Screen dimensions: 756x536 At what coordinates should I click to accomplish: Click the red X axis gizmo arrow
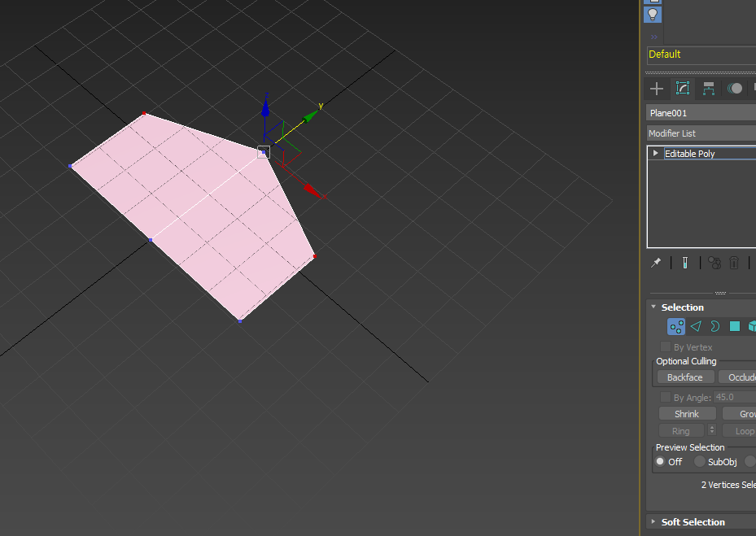313,191
